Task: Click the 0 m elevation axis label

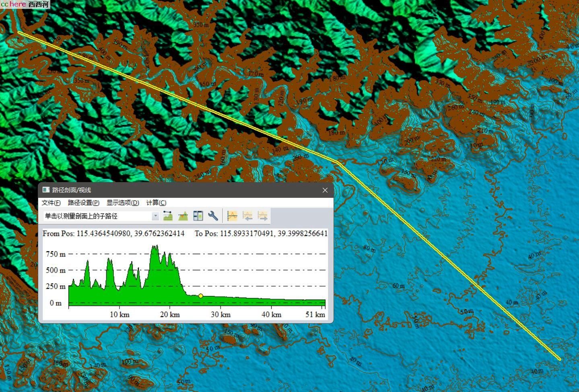Action: 56,303
